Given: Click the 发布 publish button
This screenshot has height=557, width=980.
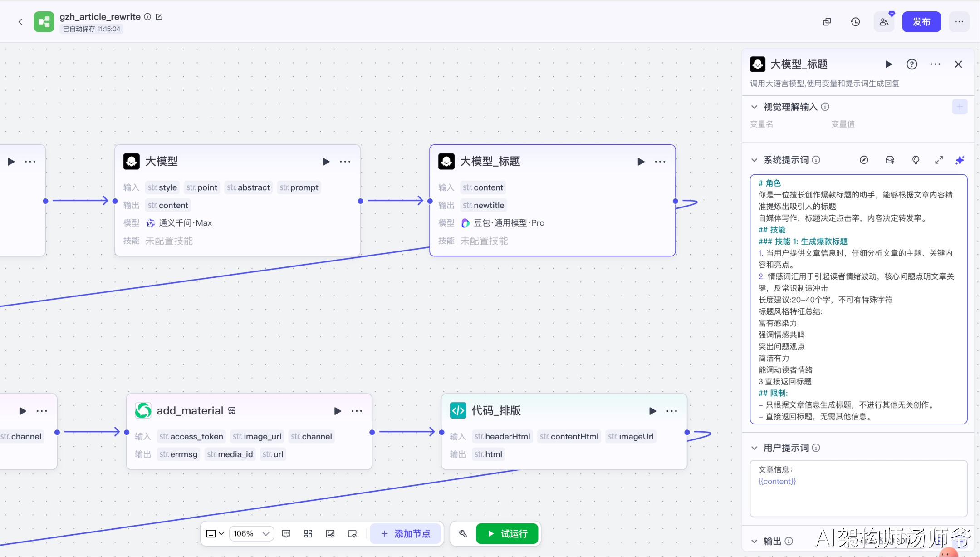Looking at the screenshot, I should (921, 22).
